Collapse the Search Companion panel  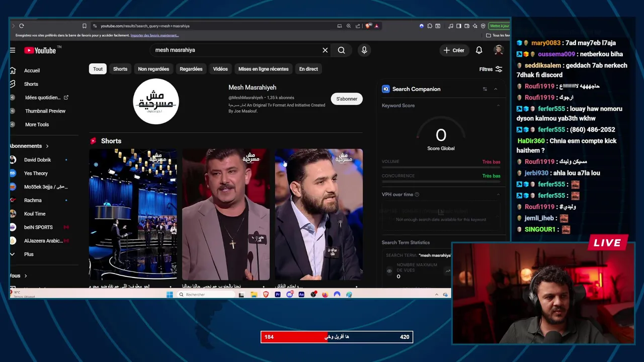click(496, 89)
